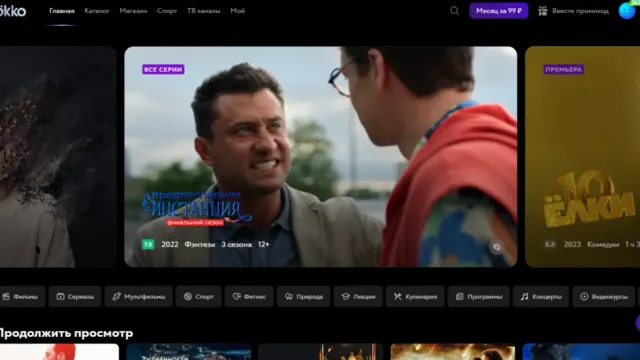Open the previous dark banner slide

click(58, 157)
